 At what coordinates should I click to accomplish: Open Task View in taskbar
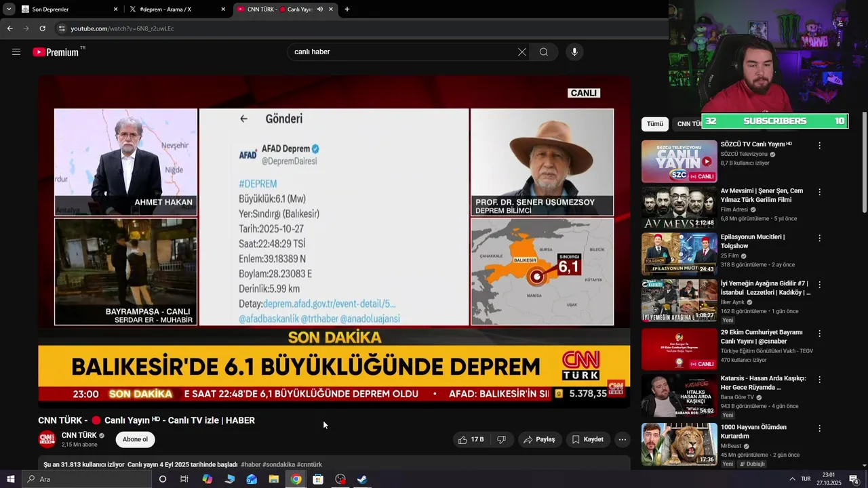[x=184, y=479]
